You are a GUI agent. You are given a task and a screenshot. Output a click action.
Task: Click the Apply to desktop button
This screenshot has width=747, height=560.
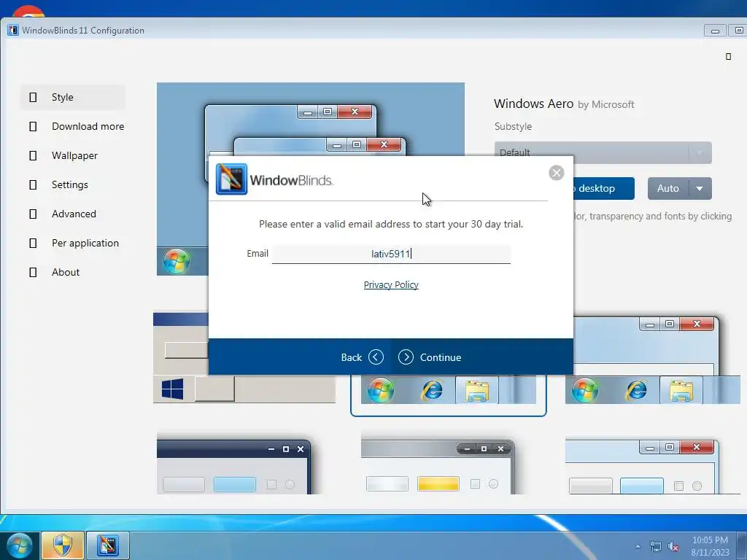(x=603, y=189)
